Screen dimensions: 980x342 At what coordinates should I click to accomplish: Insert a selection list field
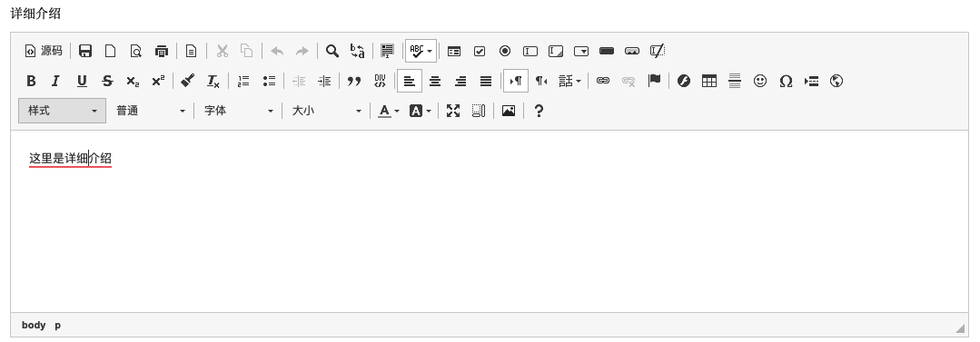[581, 51]
